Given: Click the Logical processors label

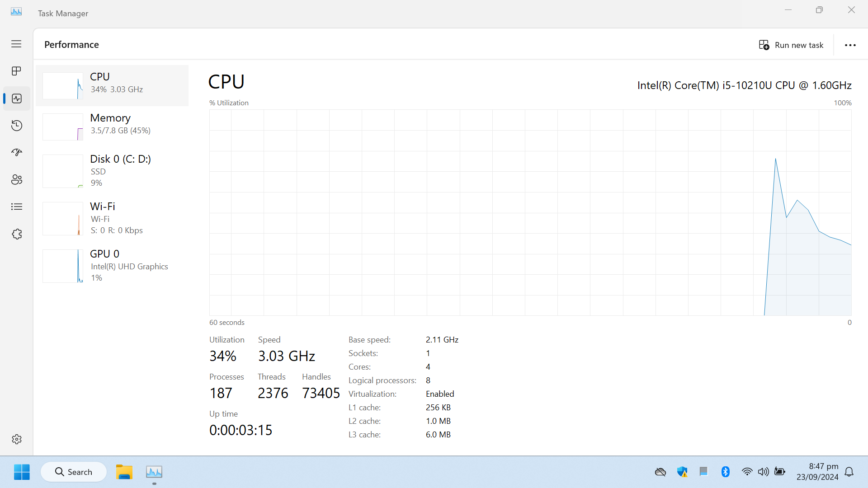Looking at the screenshot, I should coord(382,380).
